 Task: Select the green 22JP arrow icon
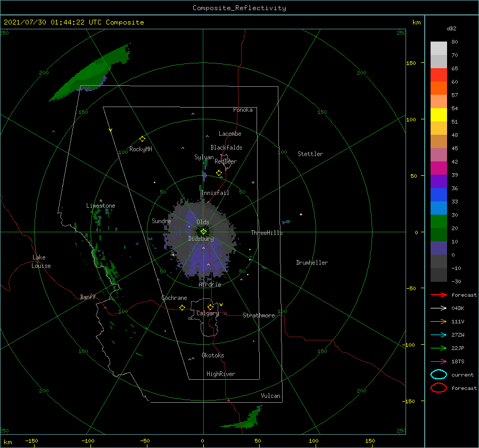(x=439, y=348)
